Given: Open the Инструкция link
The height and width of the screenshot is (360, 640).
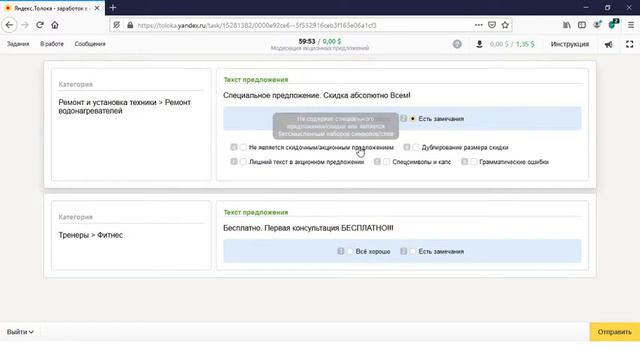Looking at the screenshot, I should coord(570,44).
